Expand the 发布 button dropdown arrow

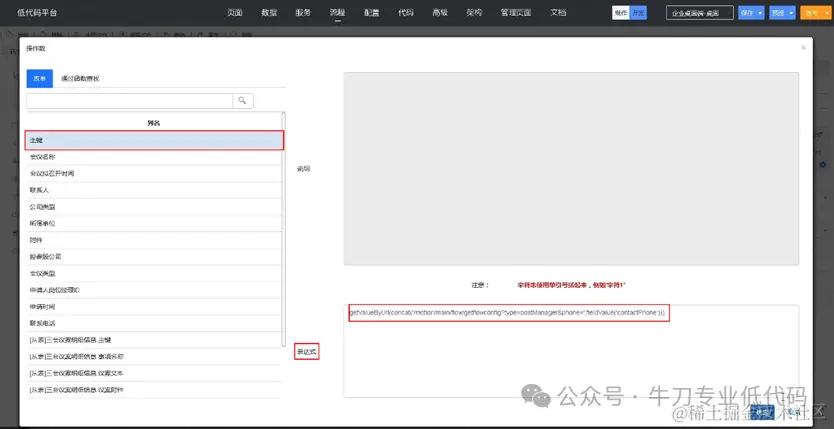coord(826,13)
